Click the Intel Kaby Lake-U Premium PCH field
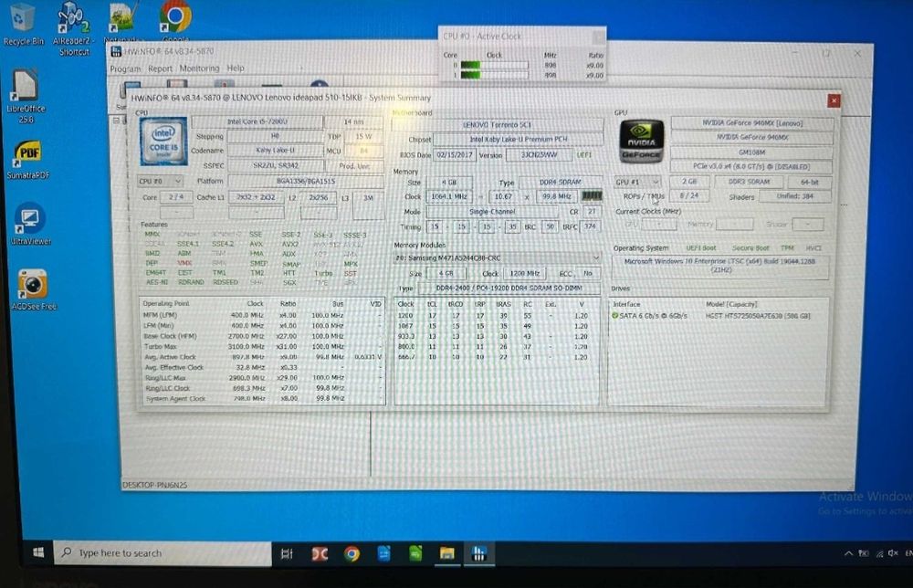Image resolution: width=913 pixels, height=588 pixels. (x=518, y=139)
